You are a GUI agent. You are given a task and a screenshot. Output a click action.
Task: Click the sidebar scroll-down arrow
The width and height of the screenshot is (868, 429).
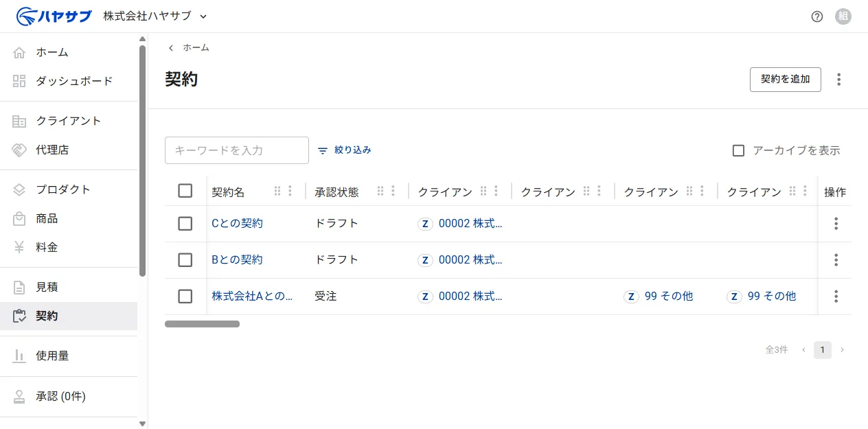[142, 424]
